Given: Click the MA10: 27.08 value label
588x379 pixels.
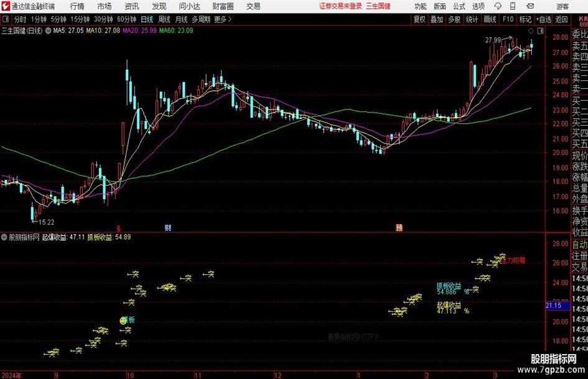Looking at the screenshot, I should [x=103, y=30].
